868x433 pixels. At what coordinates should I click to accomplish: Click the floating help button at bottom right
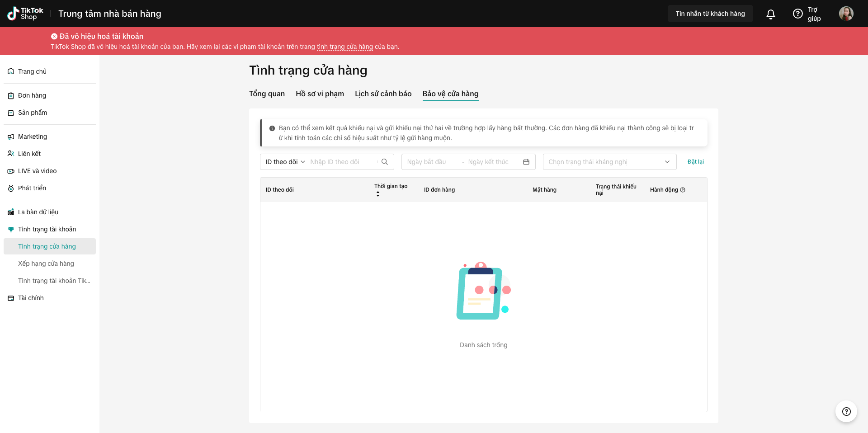point(846,411)
